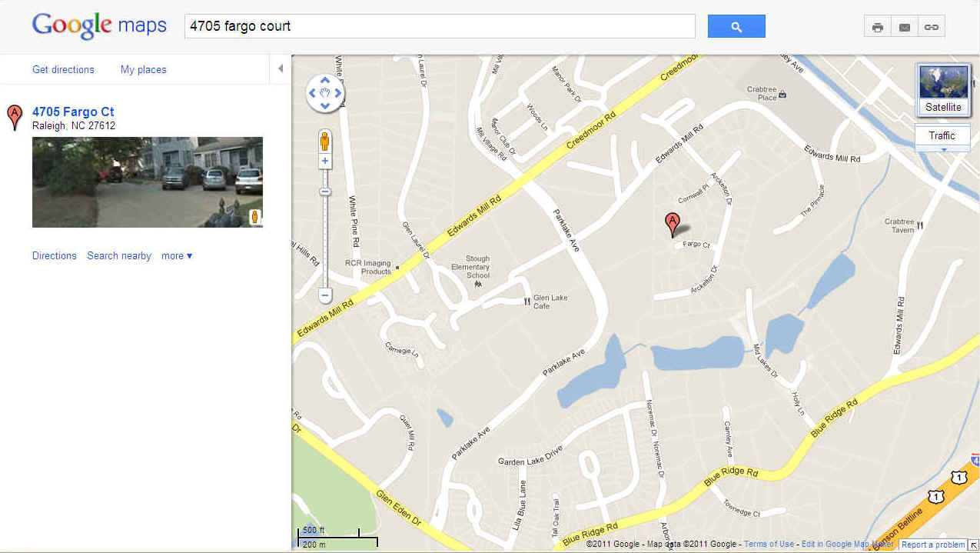Click the red marker A on map
This screenshot has height=553, width=980.
pos(673,225)
